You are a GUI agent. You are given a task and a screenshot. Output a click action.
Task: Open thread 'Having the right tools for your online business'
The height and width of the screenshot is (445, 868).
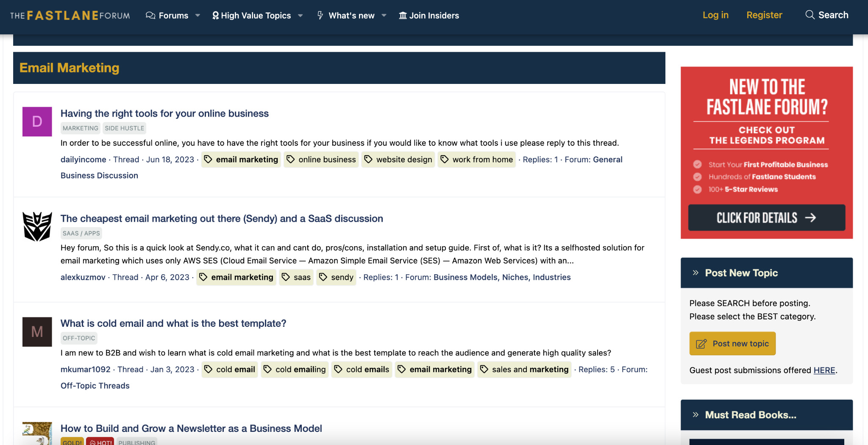164,114
